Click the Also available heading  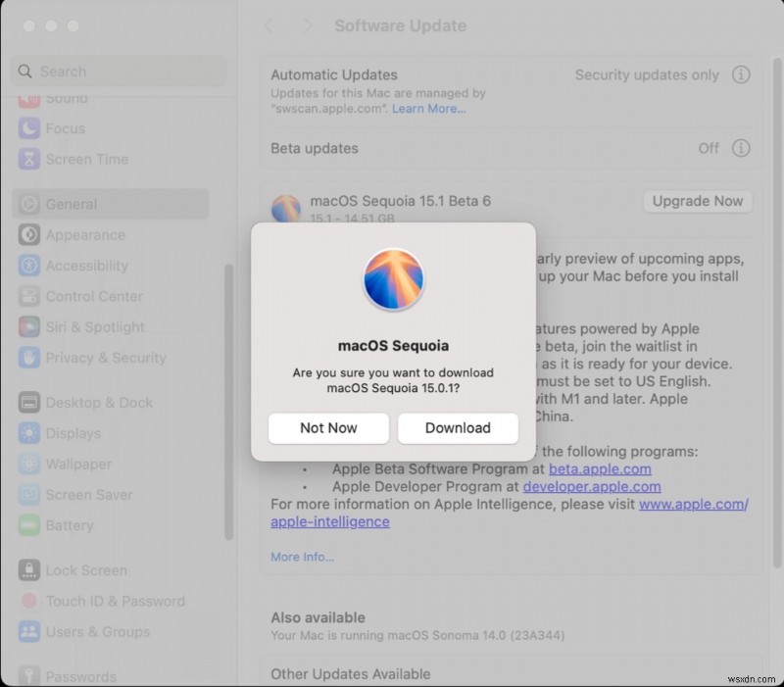coord(318,617)
